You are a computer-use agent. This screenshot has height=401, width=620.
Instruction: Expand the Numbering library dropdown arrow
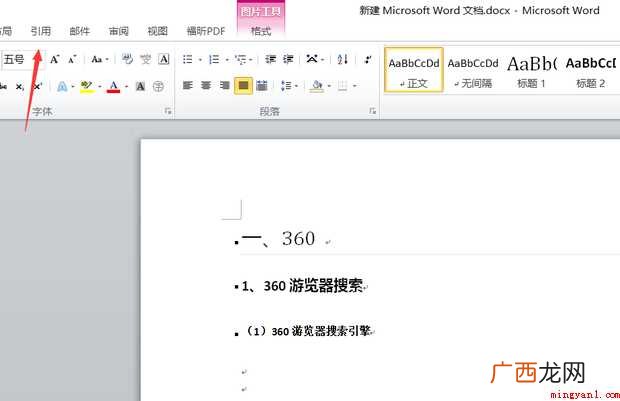pos(227,60)
